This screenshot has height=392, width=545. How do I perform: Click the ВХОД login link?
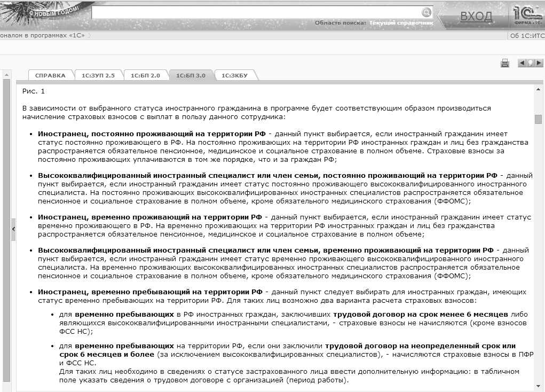click(476, 17)
